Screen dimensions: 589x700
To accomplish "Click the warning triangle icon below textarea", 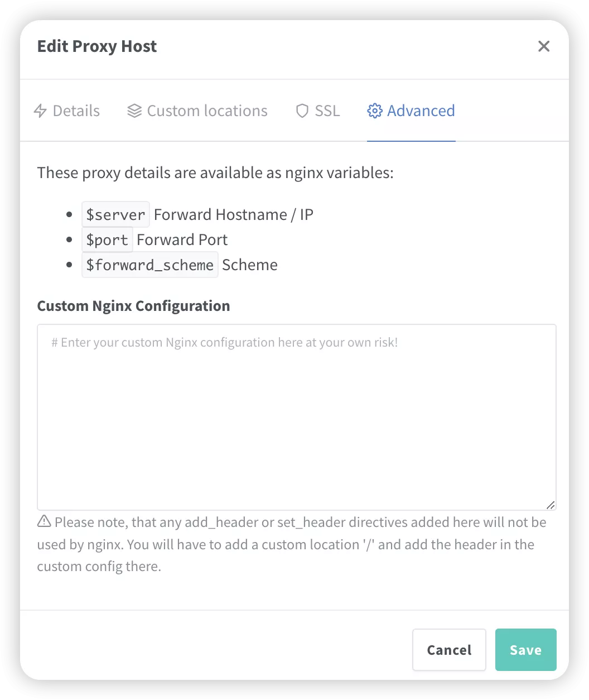I will coord(44,522).
